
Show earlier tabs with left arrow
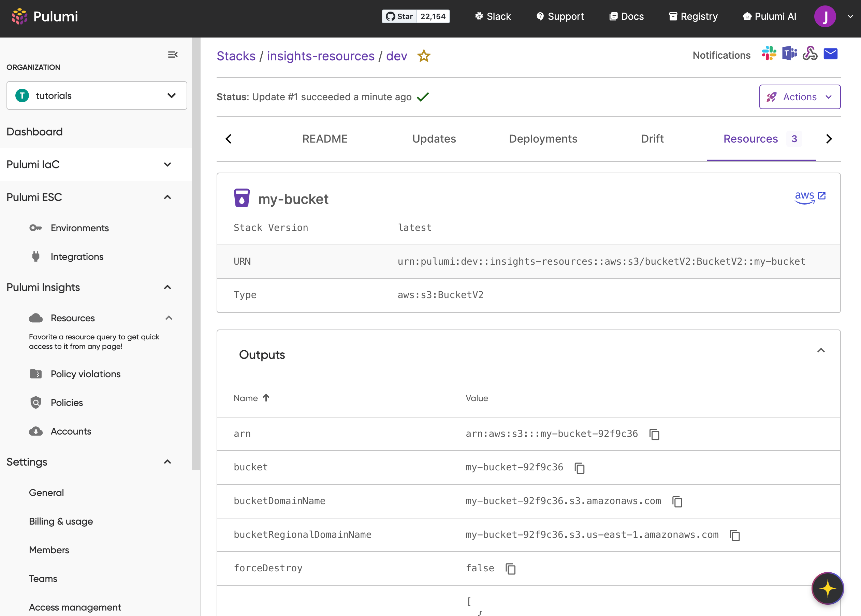(x=228, y=139)
